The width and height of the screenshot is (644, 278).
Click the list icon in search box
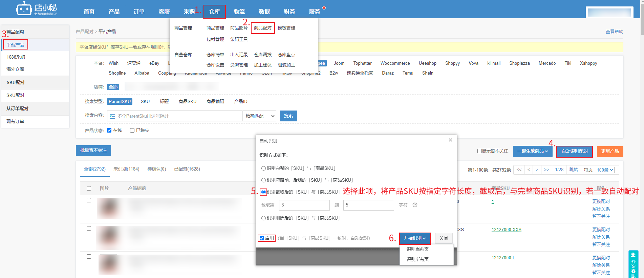112,116
